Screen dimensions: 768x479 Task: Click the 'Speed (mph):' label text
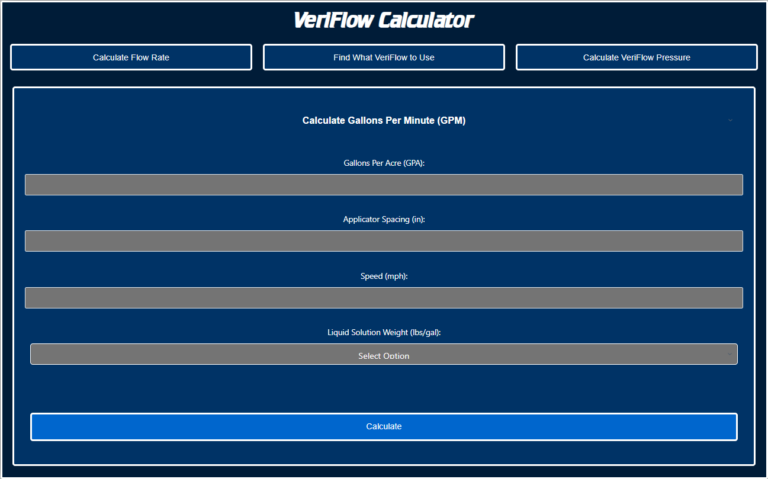click(x=384, y=275)
